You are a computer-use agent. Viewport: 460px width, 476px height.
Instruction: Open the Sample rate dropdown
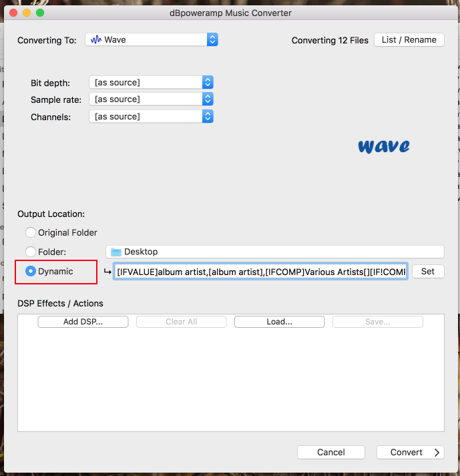tap(151, 99)
